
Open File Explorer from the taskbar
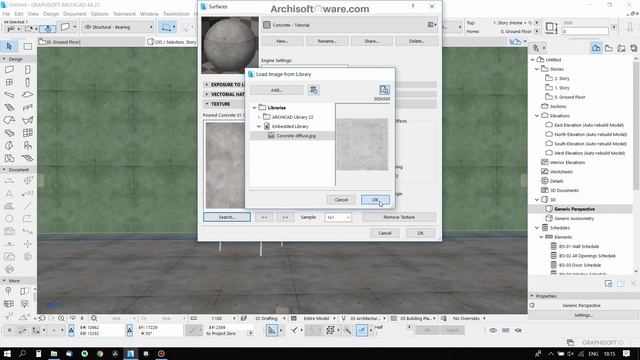[53, 353]
